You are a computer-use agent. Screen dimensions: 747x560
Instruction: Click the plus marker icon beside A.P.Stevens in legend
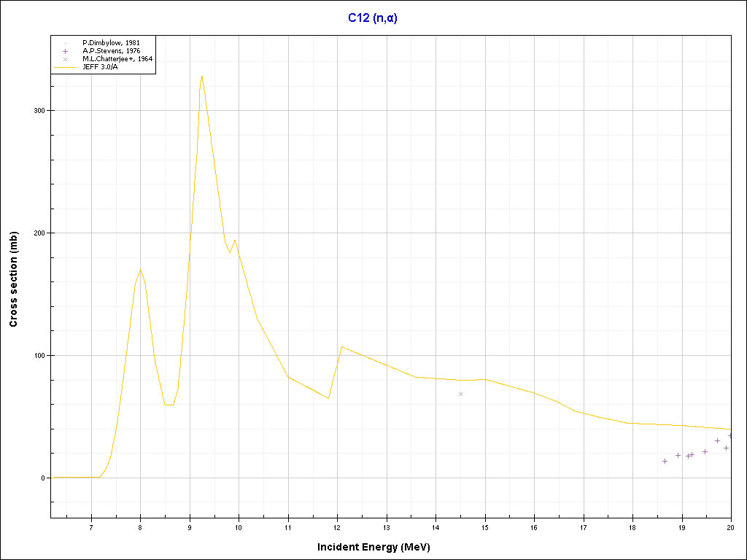65,51
